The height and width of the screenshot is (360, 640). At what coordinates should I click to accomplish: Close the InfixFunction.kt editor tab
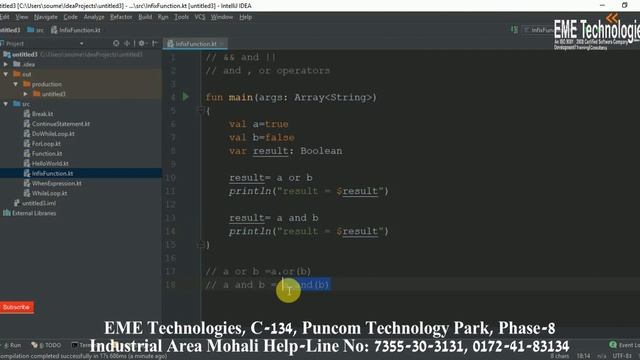tap(222, 44)
